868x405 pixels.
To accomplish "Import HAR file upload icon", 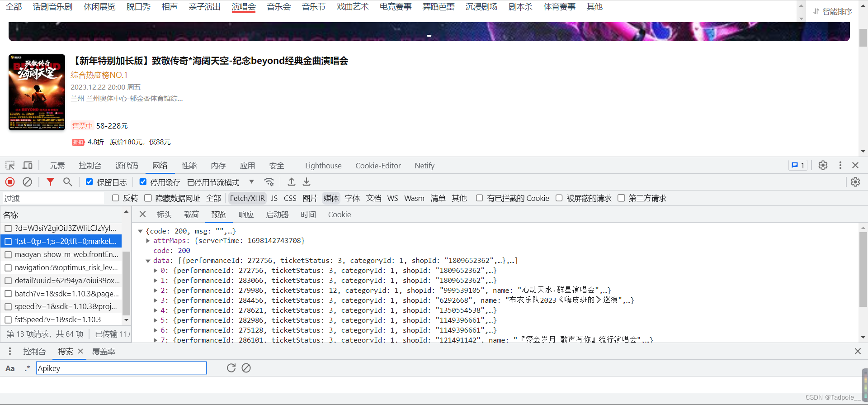I will coord(292,182).
